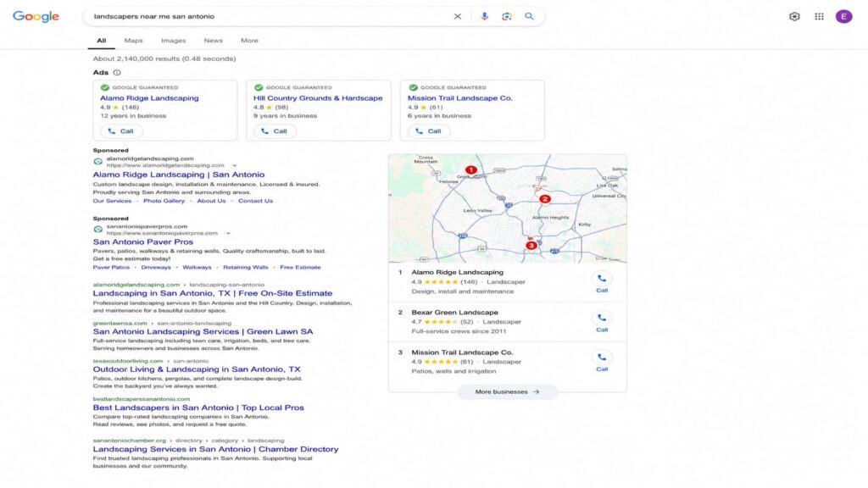
Task: Click map pin number 1
Action: tap(470, 169)
